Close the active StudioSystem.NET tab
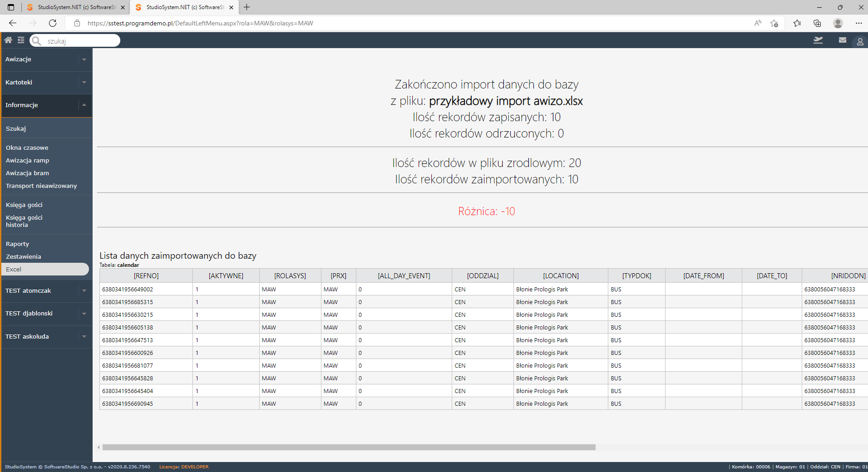This screenshot has height=472, width=868. click(232, 7)
